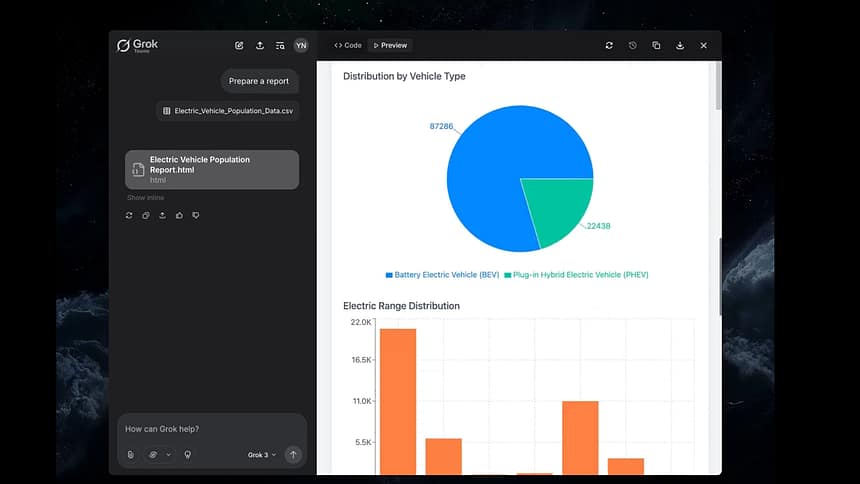Attach a file with paperclip icon
860x484 pixels.
coord(130,455)
